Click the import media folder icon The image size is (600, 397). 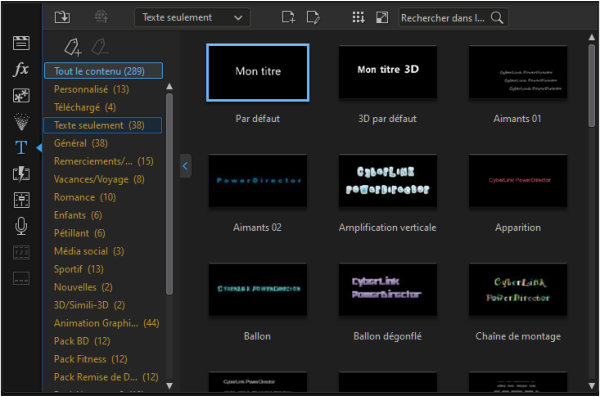pos(62,17)
